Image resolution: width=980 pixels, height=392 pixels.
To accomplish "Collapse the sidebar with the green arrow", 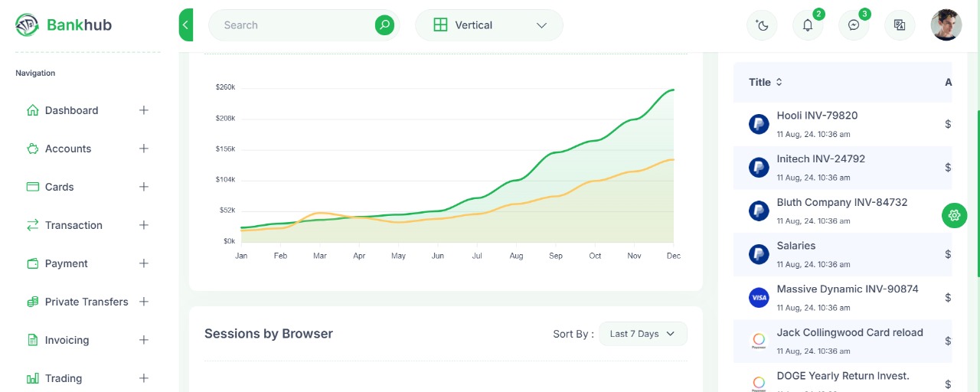I will (x=185, y=25).
